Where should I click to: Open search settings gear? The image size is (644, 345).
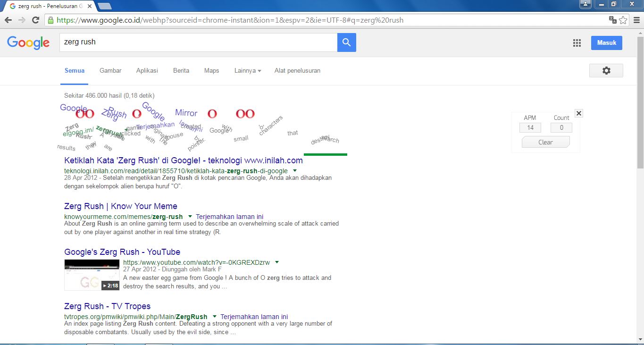coord(606,70)
